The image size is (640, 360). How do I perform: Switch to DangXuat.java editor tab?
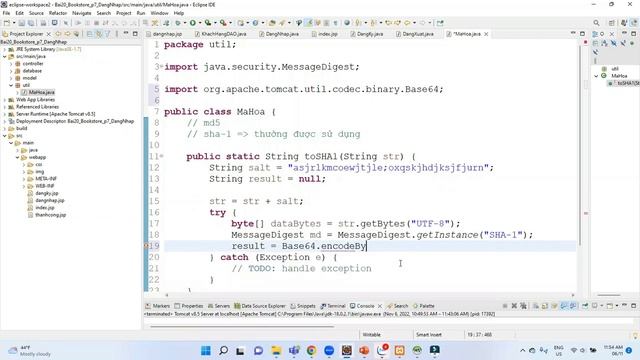point(415,34)
